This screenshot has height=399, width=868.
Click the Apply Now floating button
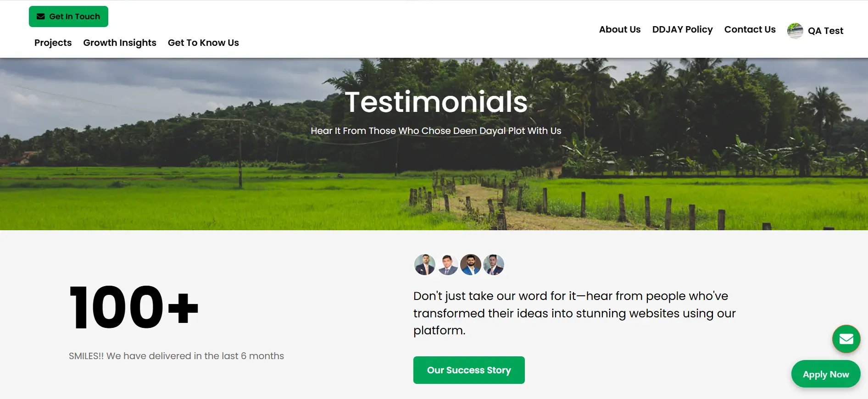[826, 374]
